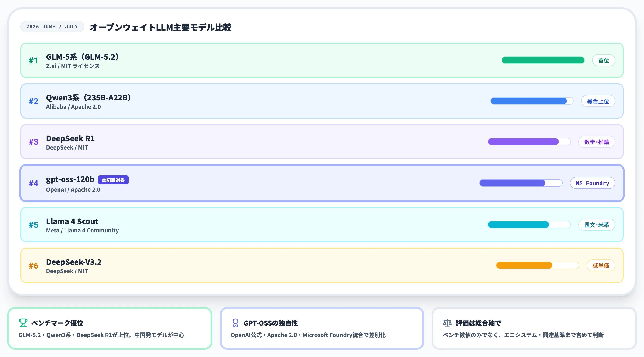Click the 本記事対象 badge next to gpt-oss-120b

113,180
